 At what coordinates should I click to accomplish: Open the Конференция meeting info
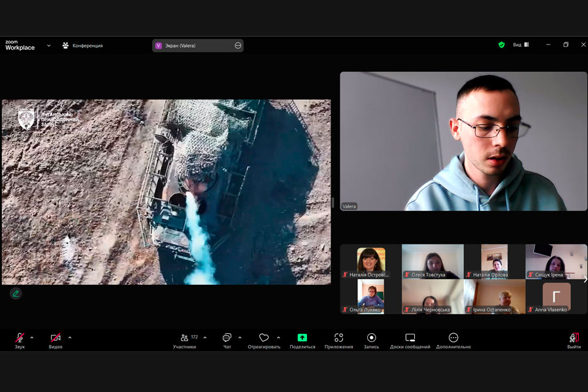tap(82, 45)
